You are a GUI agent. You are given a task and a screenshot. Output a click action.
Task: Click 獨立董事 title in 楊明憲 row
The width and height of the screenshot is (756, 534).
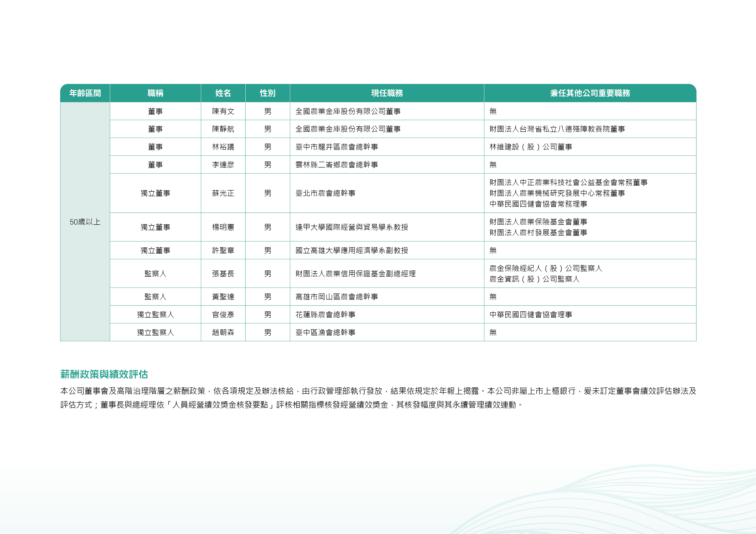point(155,227)
